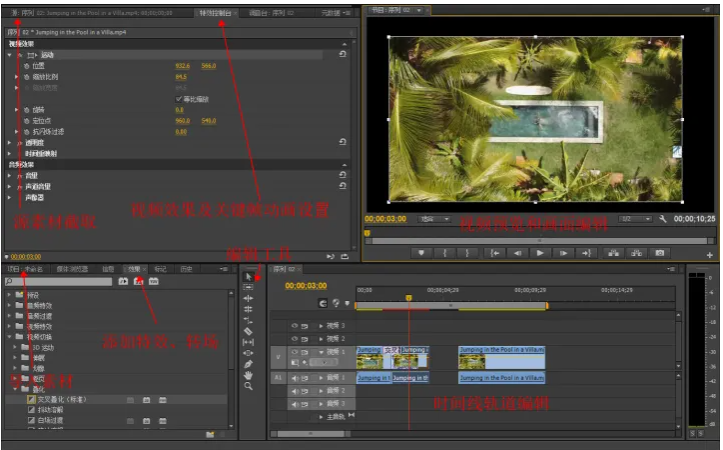Select the Zoom magnifier tool
The height and width of the screenshot is (450, 723).
click(248, 386)
